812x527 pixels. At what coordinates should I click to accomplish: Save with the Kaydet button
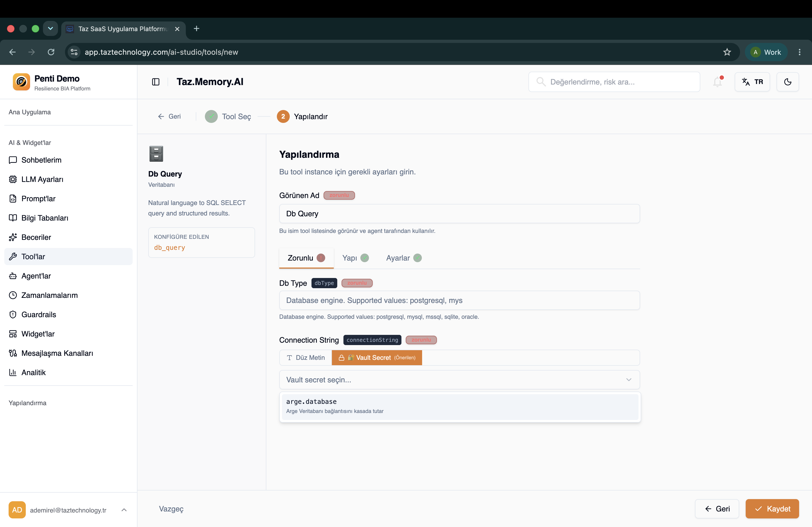[772, 509]
